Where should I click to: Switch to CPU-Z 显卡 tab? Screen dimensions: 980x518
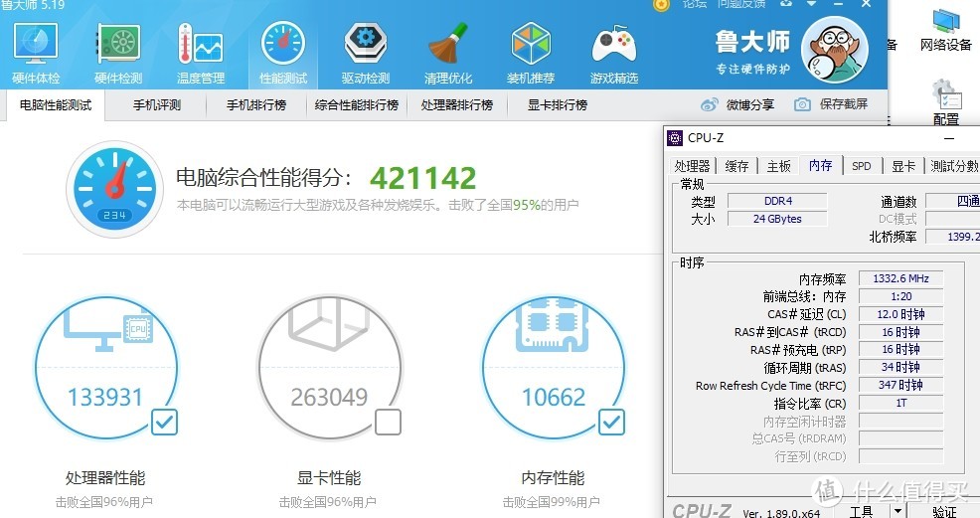click(x=903, y=166)
